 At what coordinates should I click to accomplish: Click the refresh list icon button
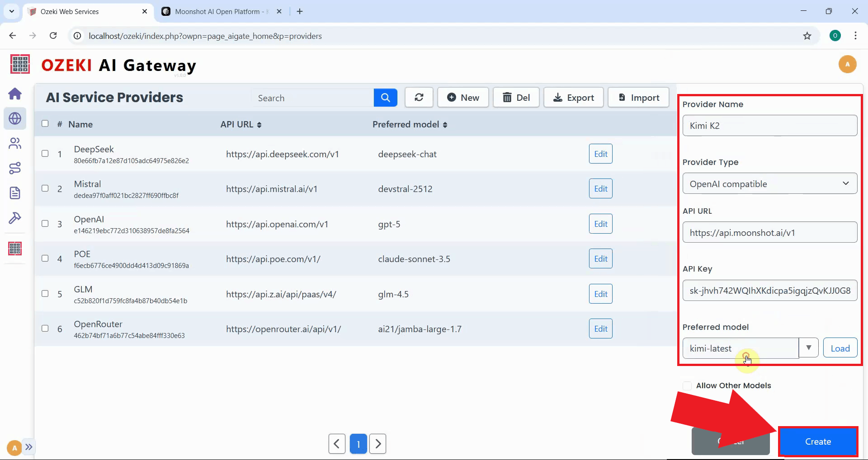click(419, 98)
